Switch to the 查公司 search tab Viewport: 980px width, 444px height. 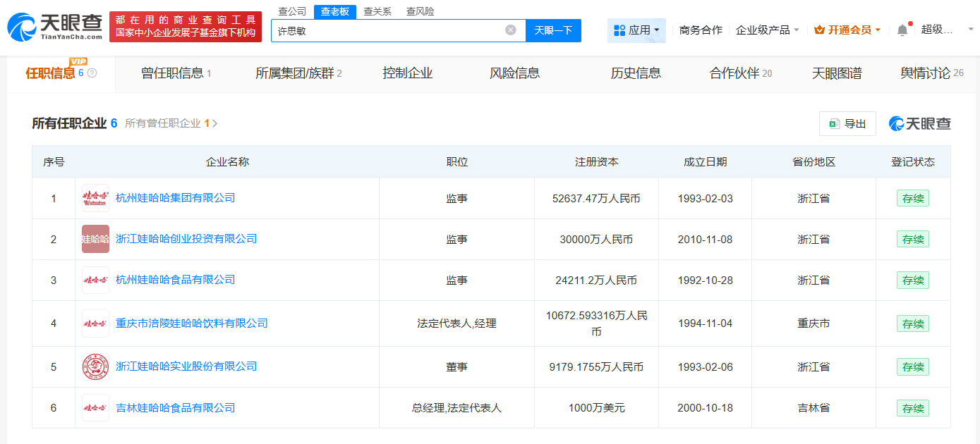pos(292,11)
